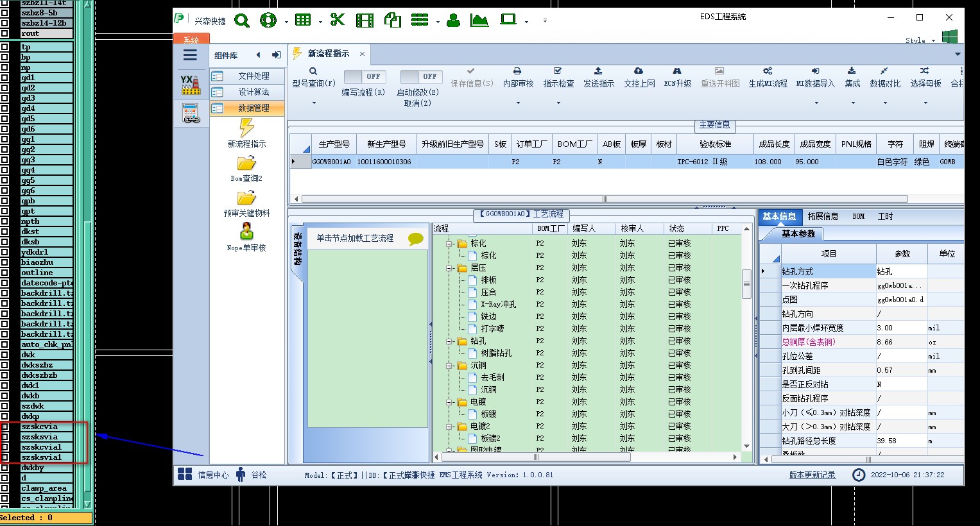Open dropdown arrow under 型号查询(F)
The height and width of the screenshot is (526, 980).
click(314, 103)
